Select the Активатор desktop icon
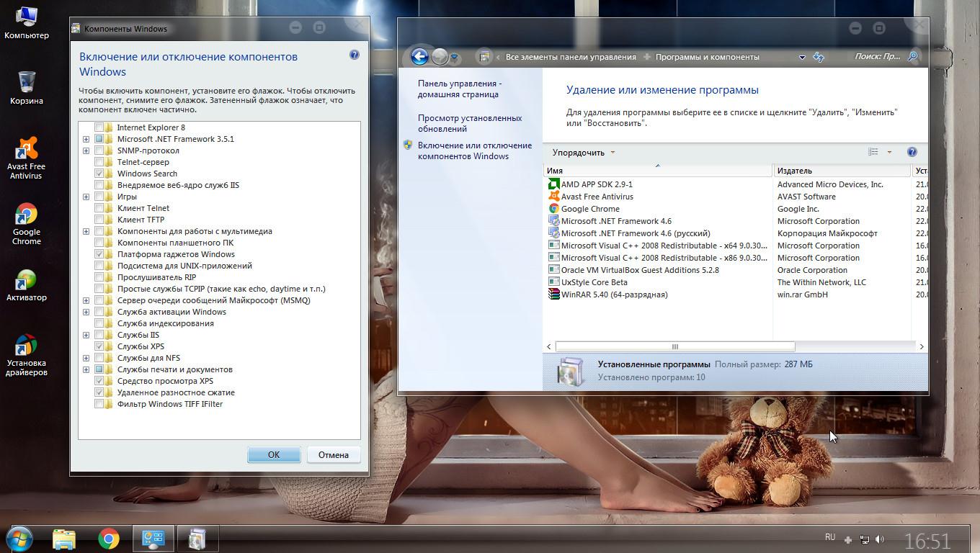Viewport: 980px width, 553px height. [x=27, y=285]
